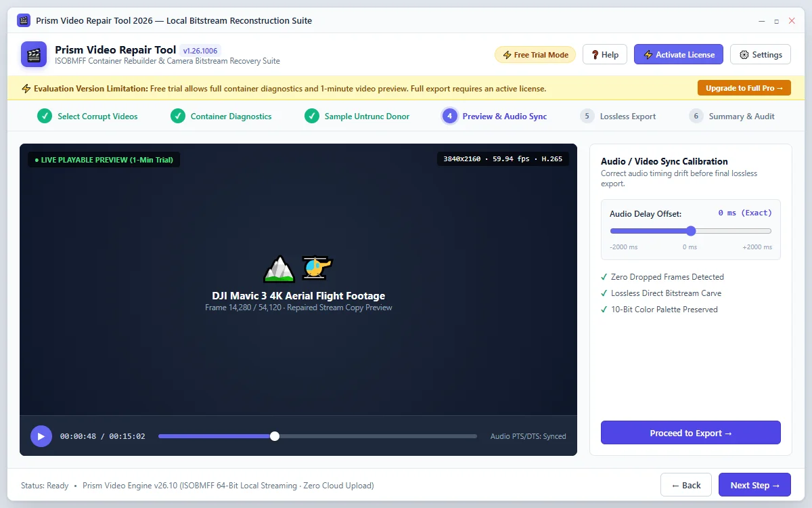The image size is (812, 508).
Task: Click Proceed to Export button
Action: pos(691,433)
